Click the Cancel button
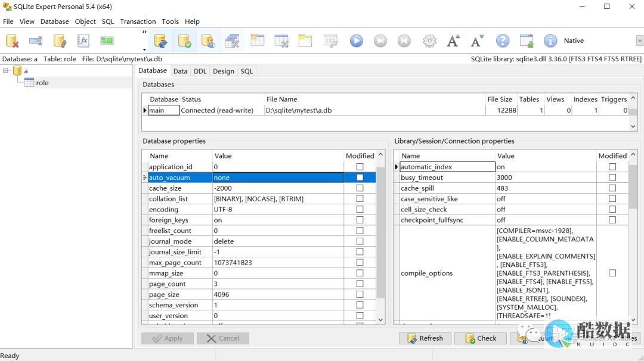Screen dimensions: 644x361 pos(222,338)
